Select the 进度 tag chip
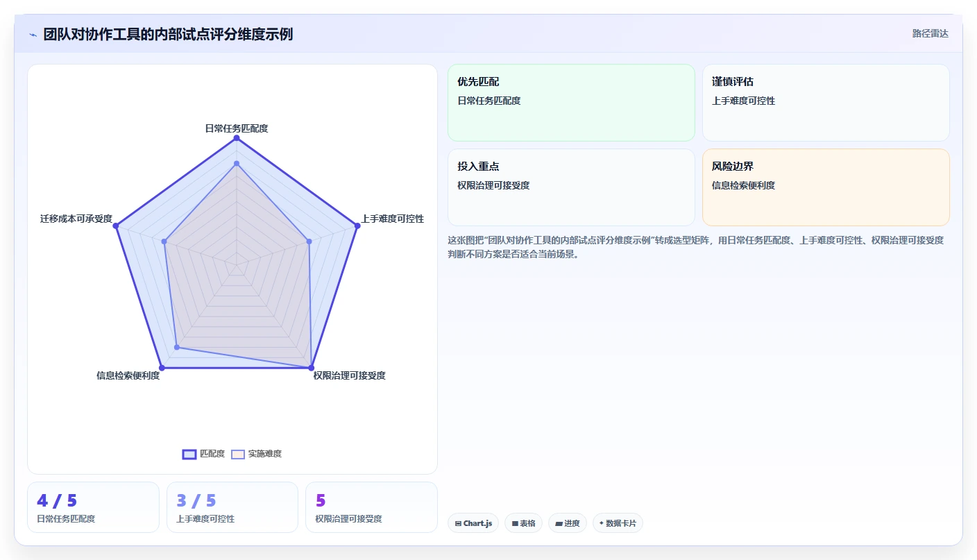The image size is (977, 560). [x=568, y=523]
